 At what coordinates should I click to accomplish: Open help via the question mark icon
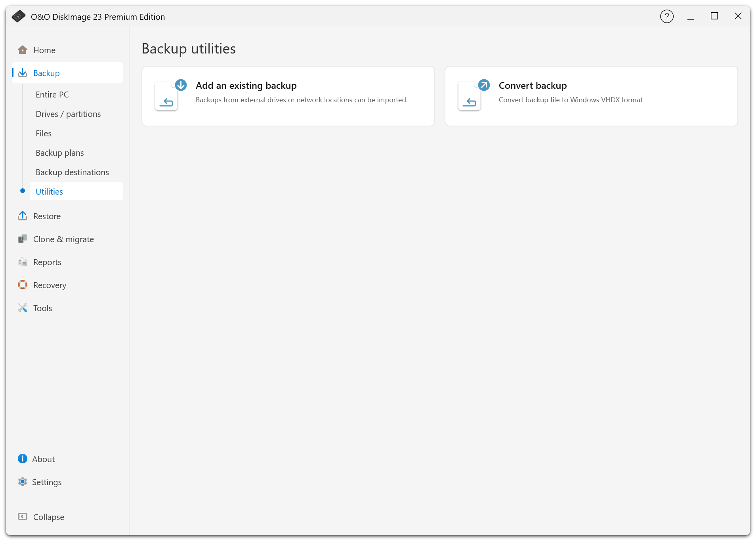pyautogui.click(x=667, y=17)
